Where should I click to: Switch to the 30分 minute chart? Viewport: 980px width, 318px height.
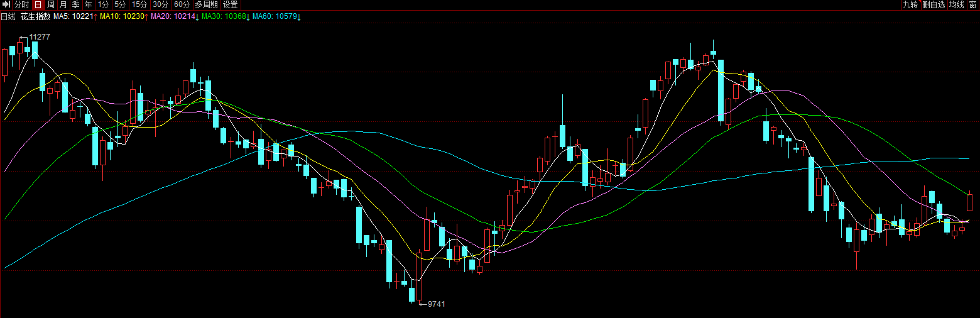point(161,4)
